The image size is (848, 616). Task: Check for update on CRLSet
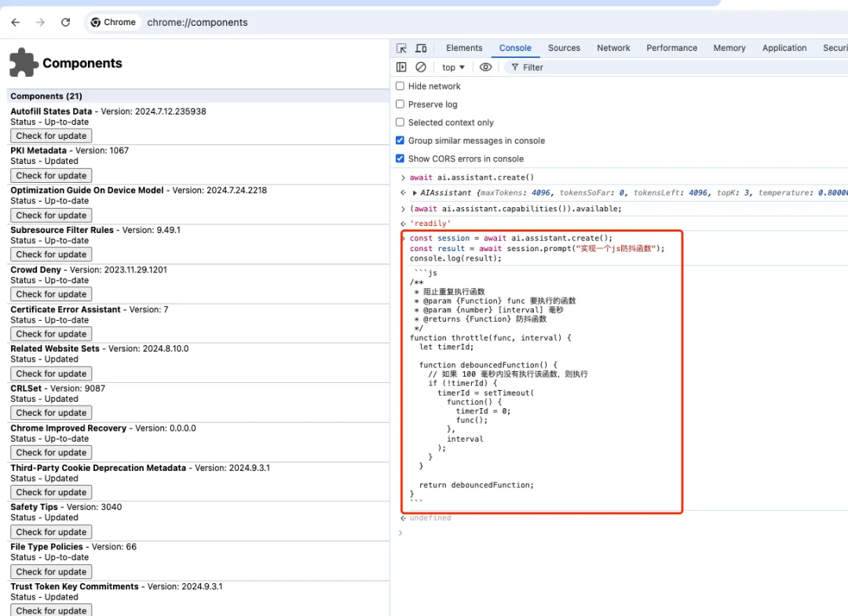pyautogui.click(x=51, y=413)
